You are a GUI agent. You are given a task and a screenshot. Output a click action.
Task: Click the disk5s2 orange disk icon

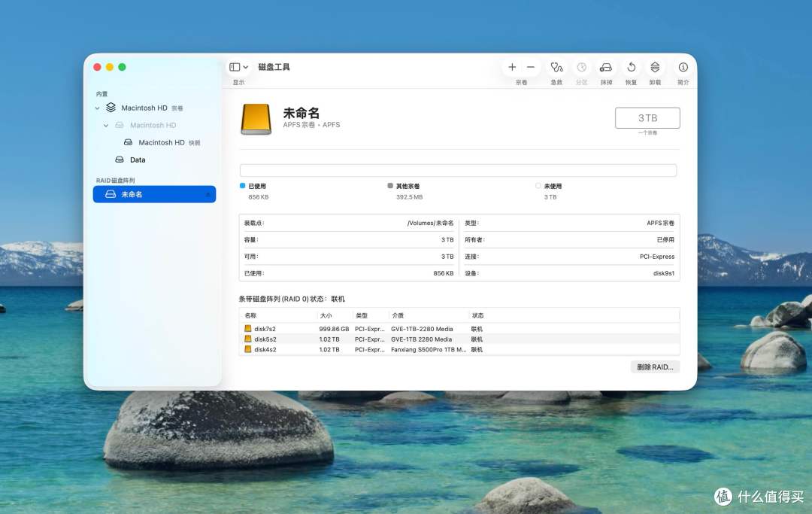pos(248,339)
